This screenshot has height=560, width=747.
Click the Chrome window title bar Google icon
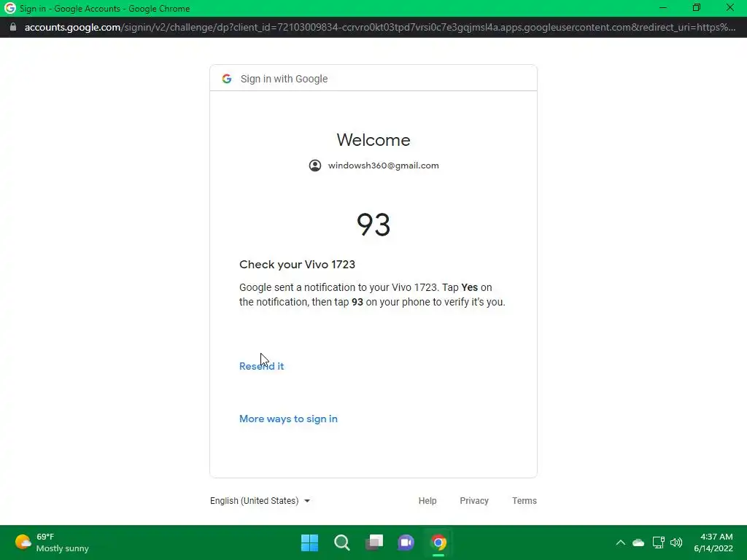tap(9, 8)
